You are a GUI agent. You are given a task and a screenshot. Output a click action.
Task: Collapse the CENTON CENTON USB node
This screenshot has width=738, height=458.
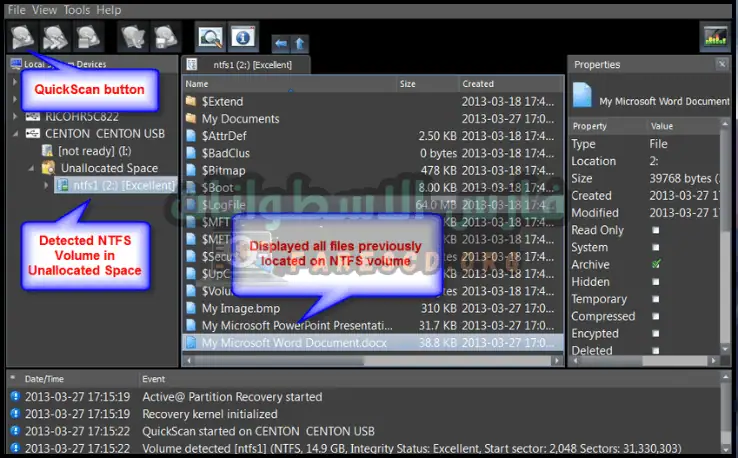point(15,133)
